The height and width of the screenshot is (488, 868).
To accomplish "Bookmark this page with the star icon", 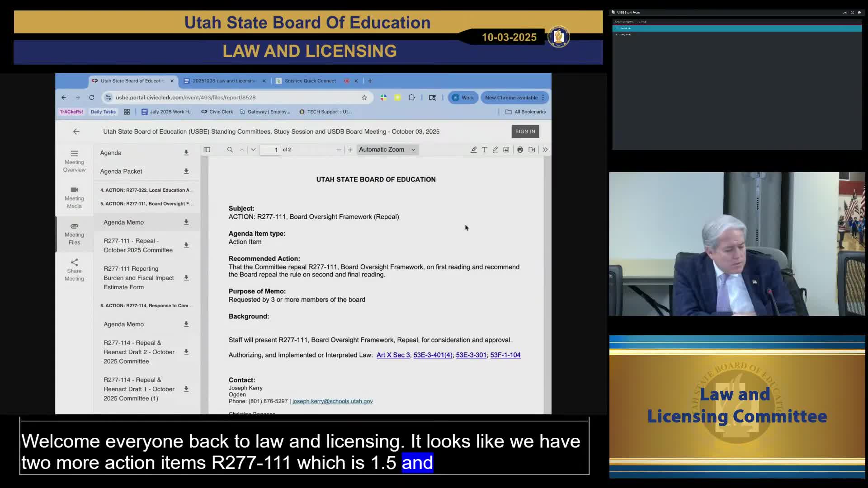I will (364, 98).
